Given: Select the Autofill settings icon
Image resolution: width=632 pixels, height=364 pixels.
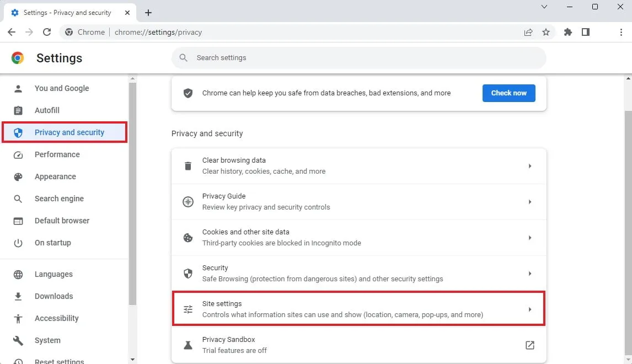Looking at the screenshot, I should point(18,110).
